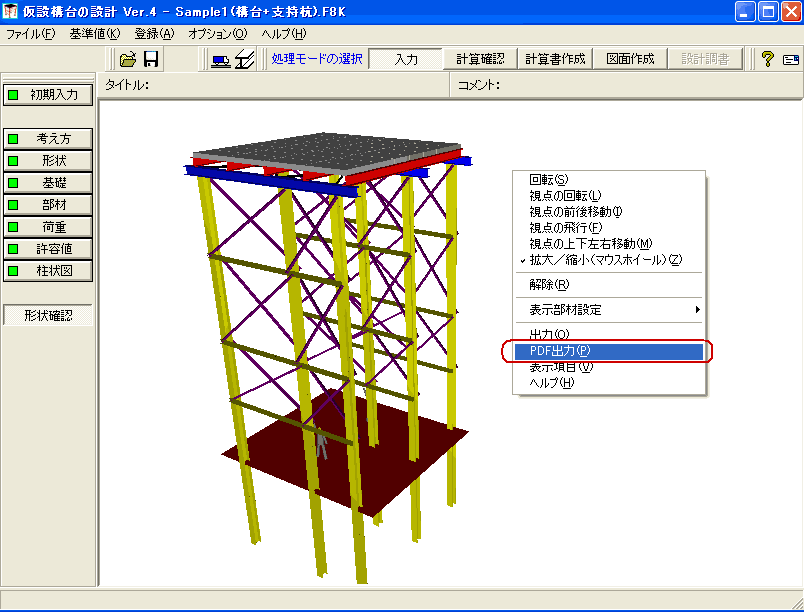Switch to 図面作成 mode

pos(630,59)
